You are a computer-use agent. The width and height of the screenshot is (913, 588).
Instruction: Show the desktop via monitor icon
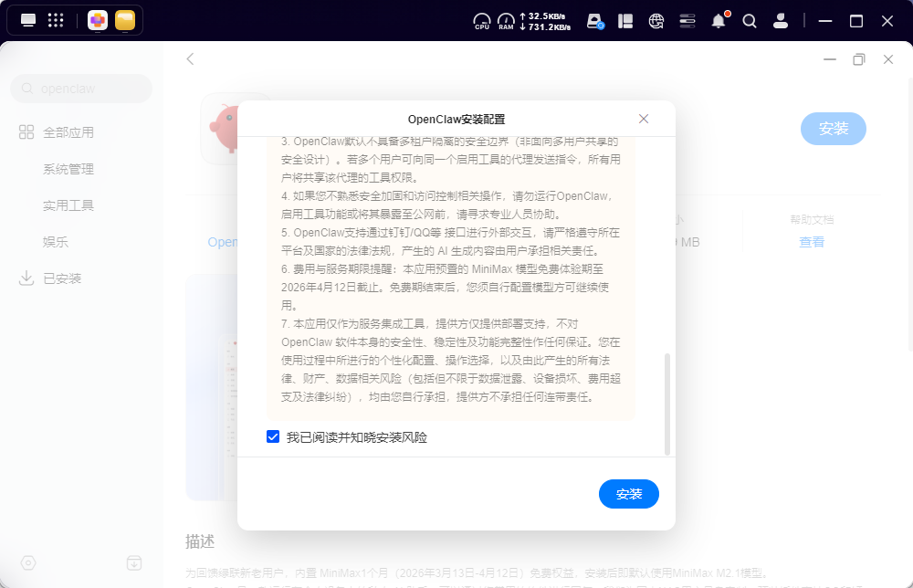(x=28, y=21)
